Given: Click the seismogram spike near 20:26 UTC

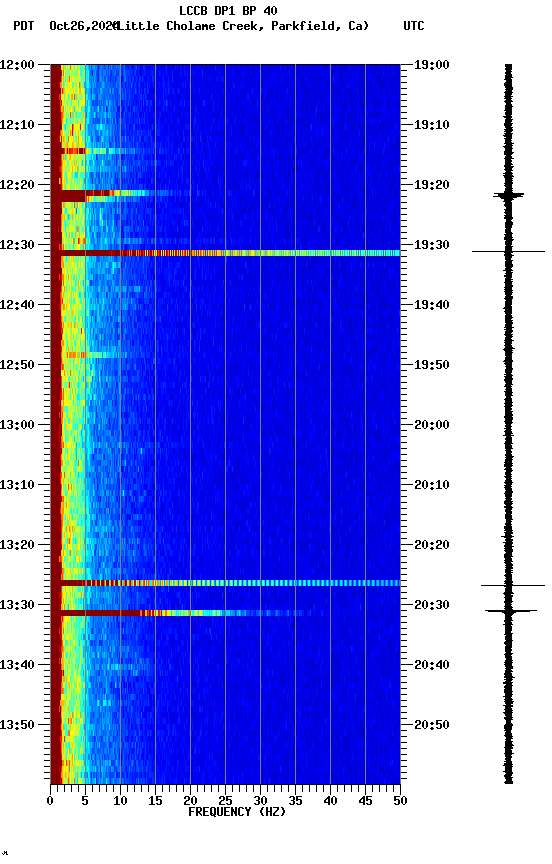Looking at the screenshot, I should [513, 585].
